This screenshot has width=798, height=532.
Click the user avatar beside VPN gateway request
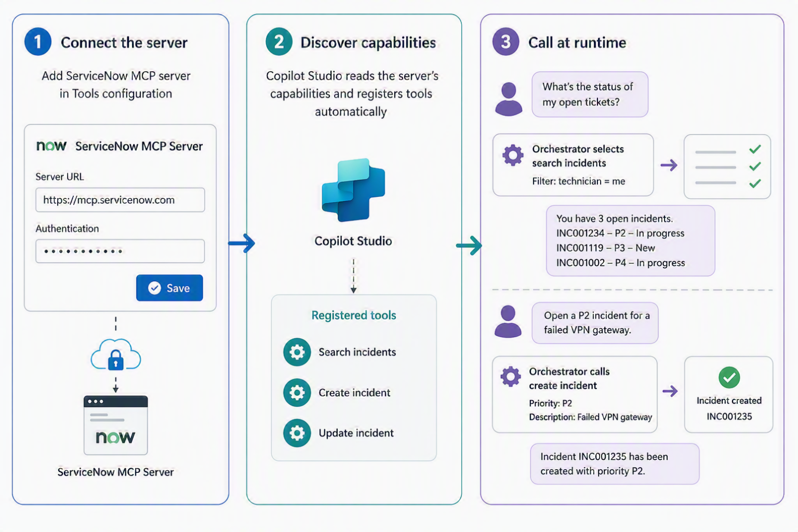point(508,322)
